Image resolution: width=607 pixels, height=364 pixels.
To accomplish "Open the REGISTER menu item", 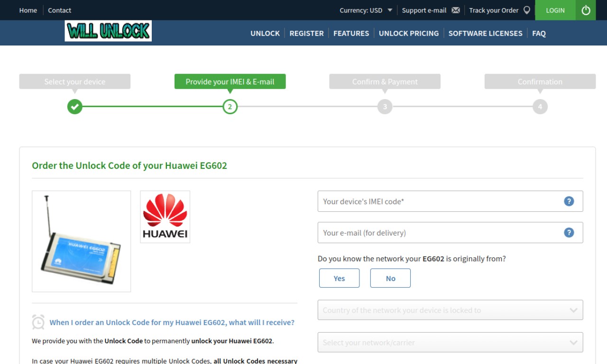I will (306, 33).
